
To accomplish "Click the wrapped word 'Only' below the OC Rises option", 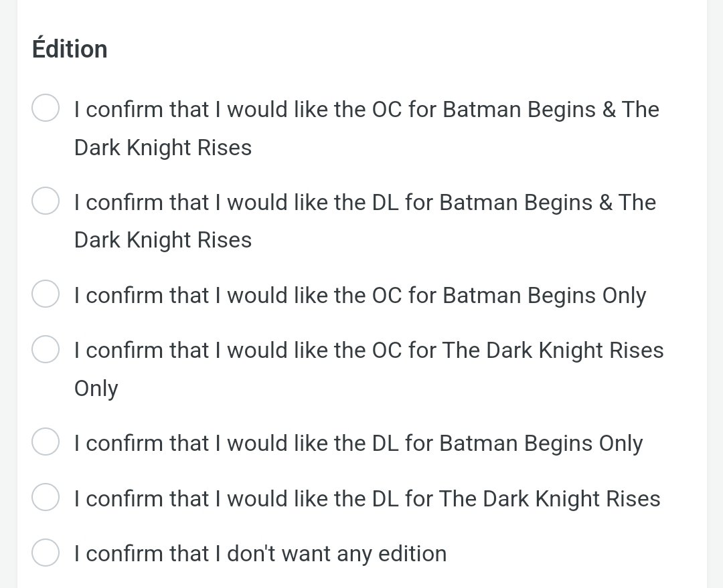I will pos(96,389).
